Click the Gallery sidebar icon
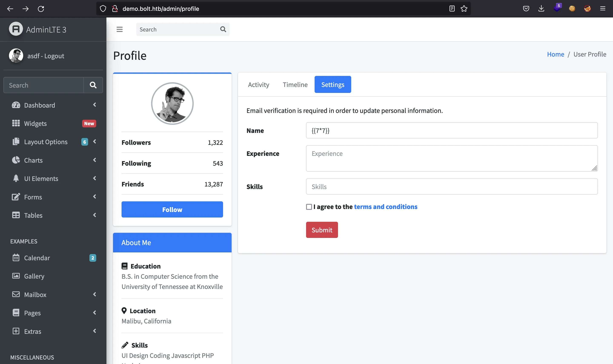This screenshot has height=364, width=613. (16, 276)
